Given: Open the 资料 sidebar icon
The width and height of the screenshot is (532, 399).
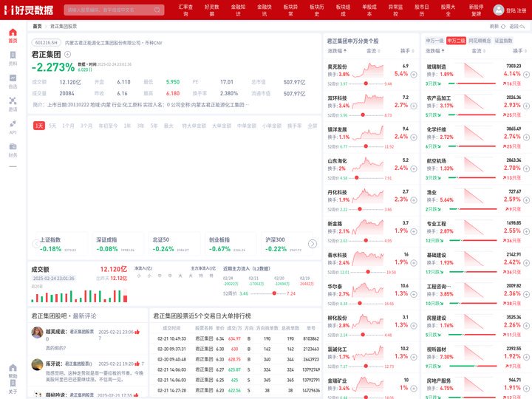Looking at the screenshot, I should coord(13,55).
